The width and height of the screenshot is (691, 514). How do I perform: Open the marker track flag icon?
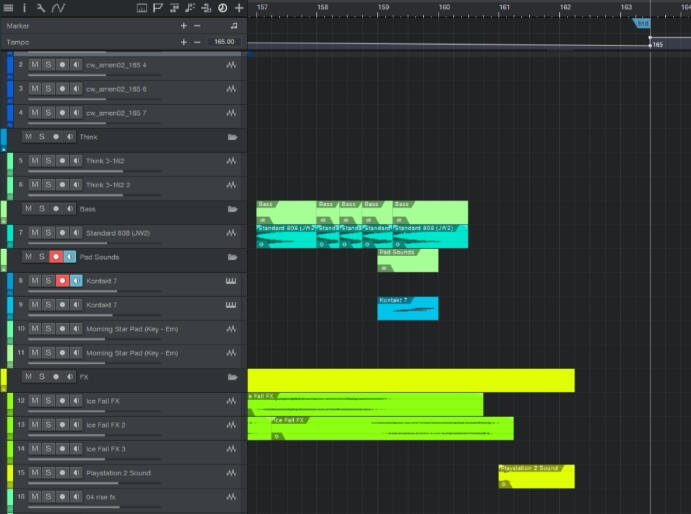pyautogui.click(x=157, y=8)
